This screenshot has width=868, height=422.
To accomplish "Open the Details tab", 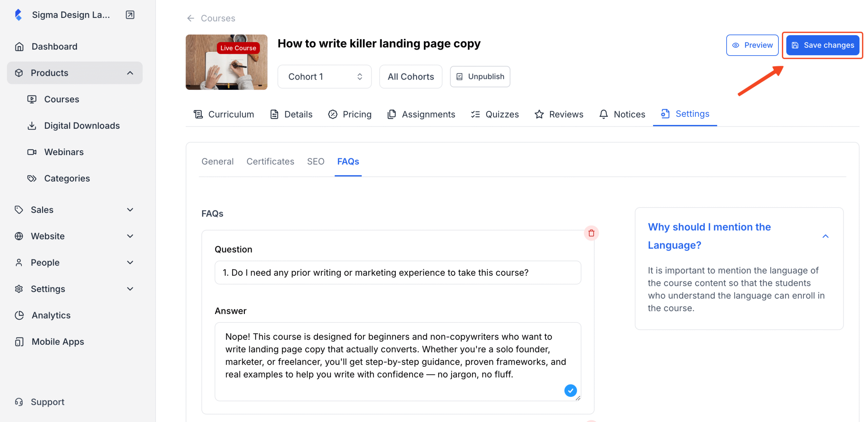I will coord(291,114).
